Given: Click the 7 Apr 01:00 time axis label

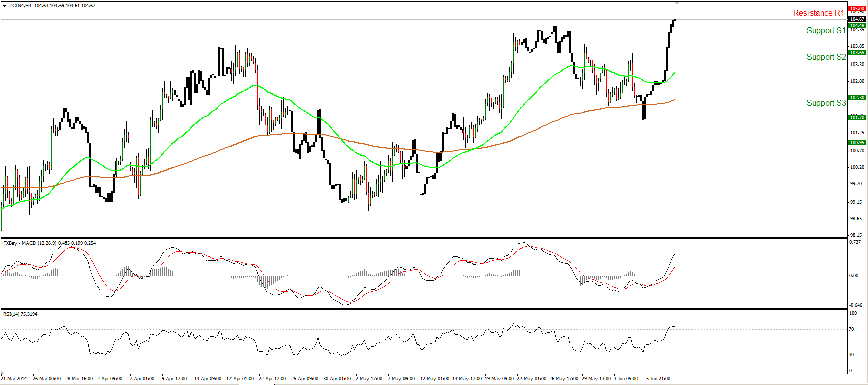Looking at the screenshot, I should tap(142, 379).
